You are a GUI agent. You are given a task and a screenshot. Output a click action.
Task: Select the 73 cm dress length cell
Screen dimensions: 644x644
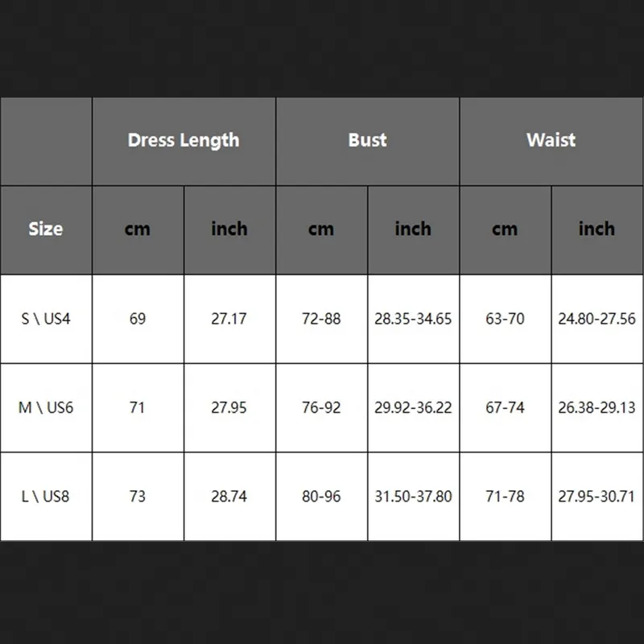138,497
